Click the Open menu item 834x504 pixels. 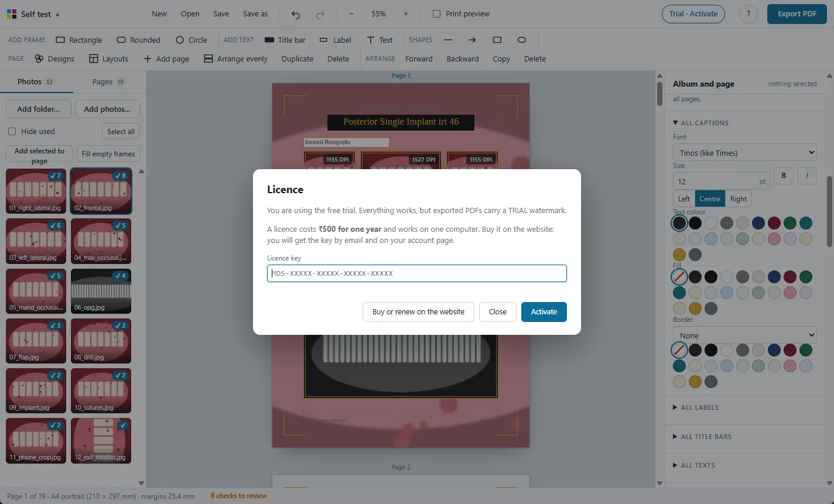pyautogui.click(x=190, y=14)
